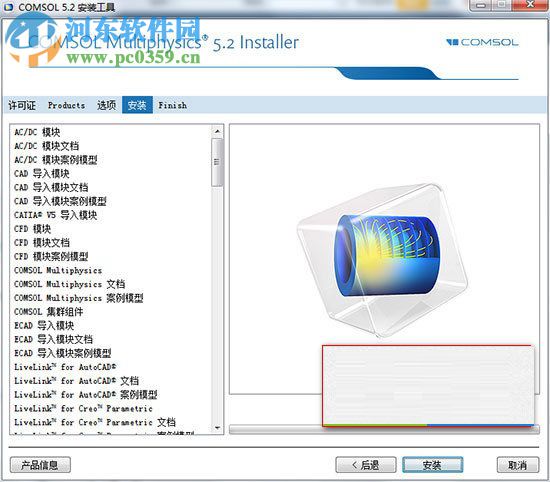Select the 'CFD 模块案例模型' row

tap(111, 256)
